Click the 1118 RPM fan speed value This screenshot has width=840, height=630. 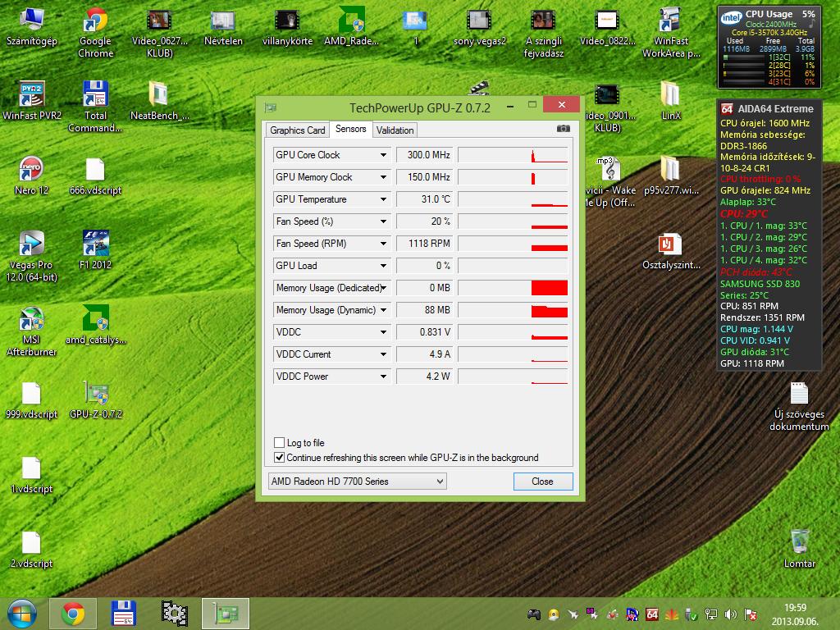pos(425,243)
